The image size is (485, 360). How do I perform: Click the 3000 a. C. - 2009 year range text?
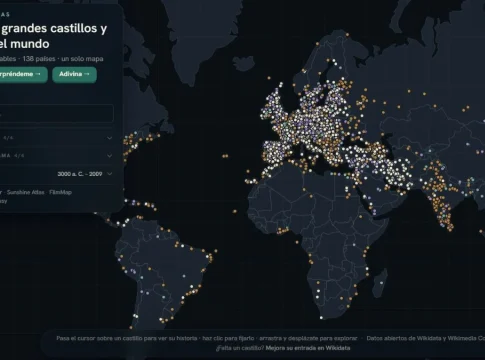[x=80, y=174]
